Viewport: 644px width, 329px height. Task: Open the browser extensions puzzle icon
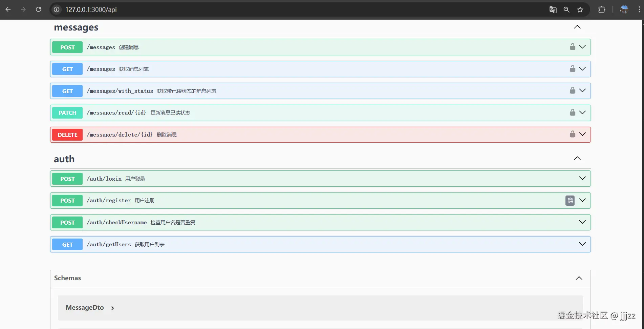coord(602,9)
